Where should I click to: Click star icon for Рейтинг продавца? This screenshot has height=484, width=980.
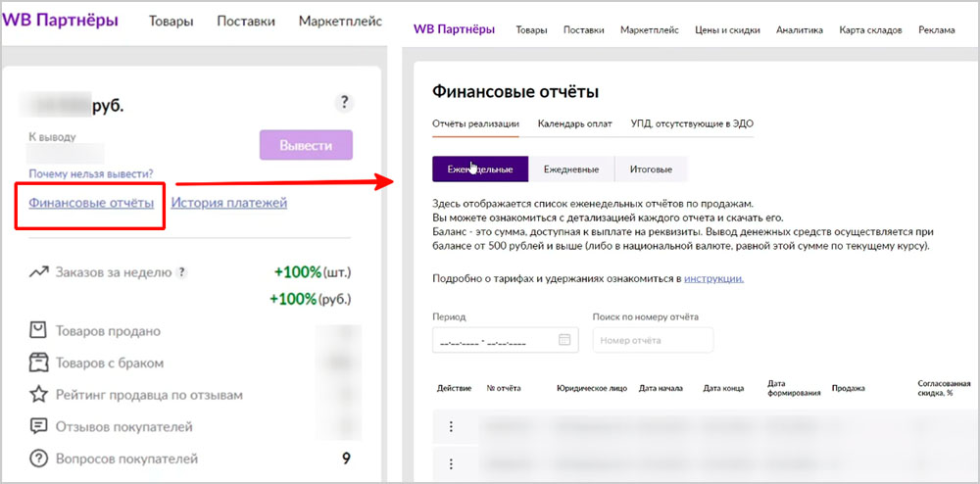(39, 395)
